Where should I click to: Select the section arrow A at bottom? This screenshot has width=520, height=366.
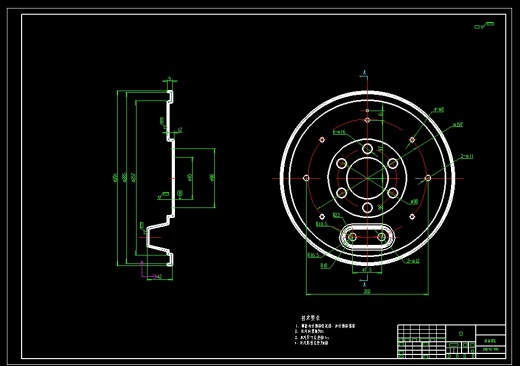tap(365, 283)
